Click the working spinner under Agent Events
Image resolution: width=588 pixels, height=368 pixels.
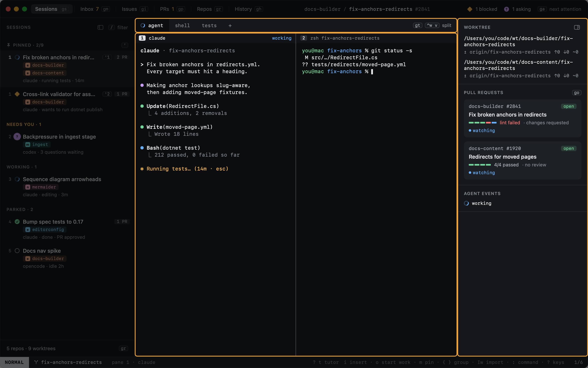coord(466,203)
